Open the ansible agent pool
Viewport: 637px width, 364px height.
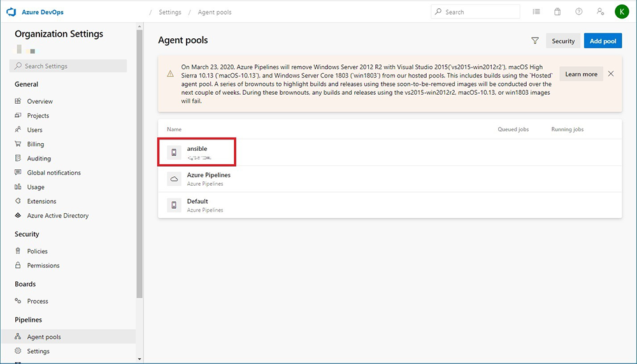(390, 152)
